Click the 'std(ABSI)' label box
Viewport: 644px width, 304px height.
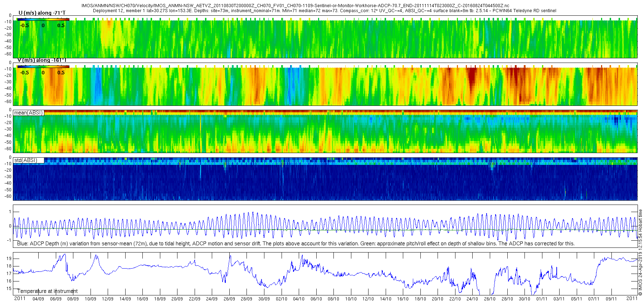29,160
